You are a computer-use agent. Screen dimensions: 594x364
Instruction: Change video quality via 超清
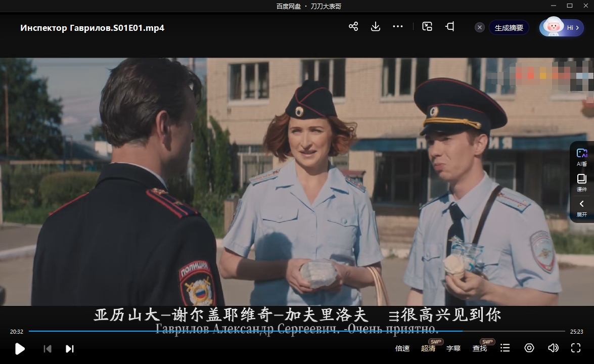click(x=428, y=348)
